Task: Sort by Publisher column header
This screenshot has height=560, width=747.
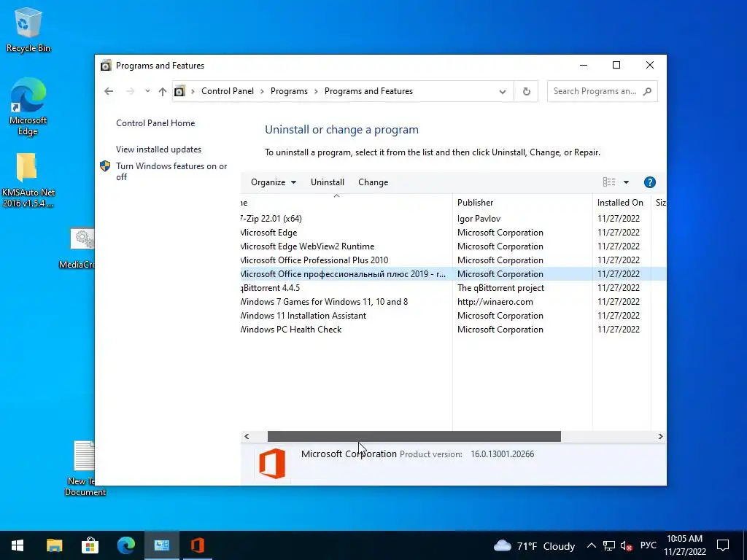Action: point(522,203)
